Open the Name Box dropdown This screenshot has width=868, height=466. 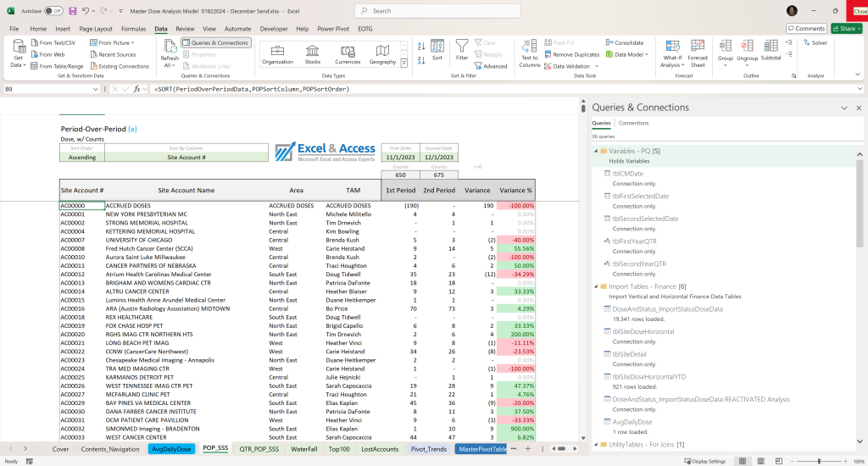pyautogui.click(x=95, y=89)
